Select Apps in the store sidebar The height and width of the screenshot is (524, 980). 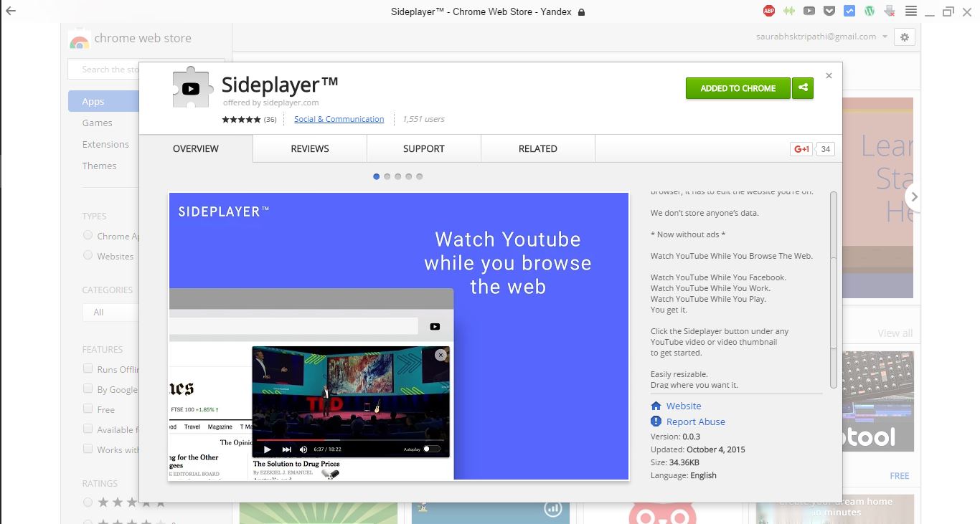[x=103, y=101]
